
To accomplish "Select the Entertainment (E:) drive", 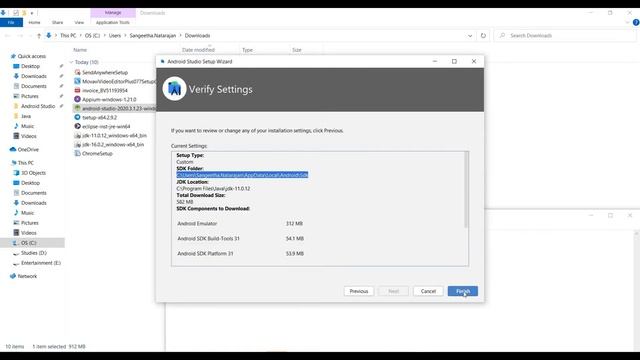I will pos(41,263).
